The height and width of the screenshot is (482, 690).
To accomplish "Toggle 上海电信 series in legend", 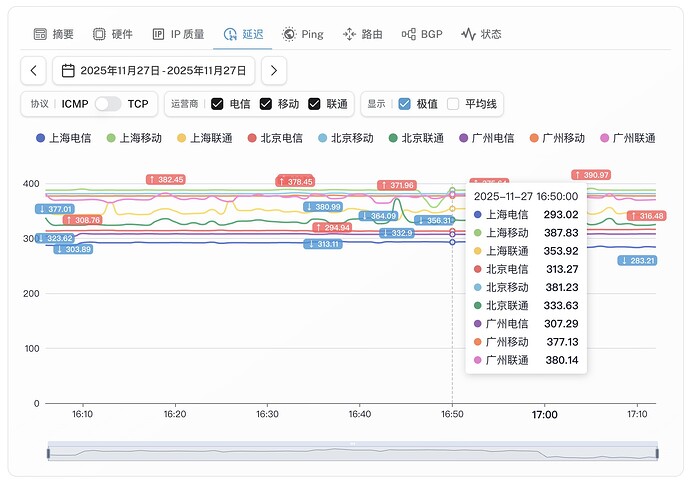I will 64,138.
